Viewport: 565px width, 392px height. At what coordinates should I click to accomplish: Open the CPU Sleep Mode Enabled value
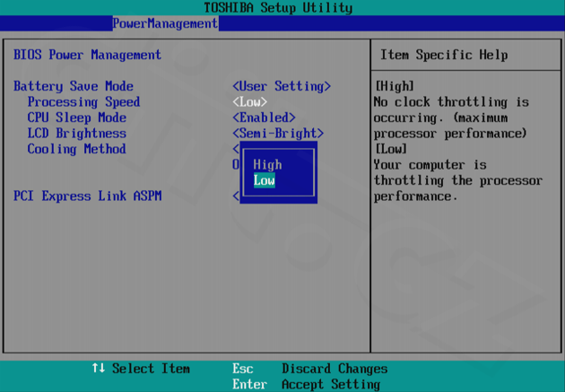tap(264, 118)
